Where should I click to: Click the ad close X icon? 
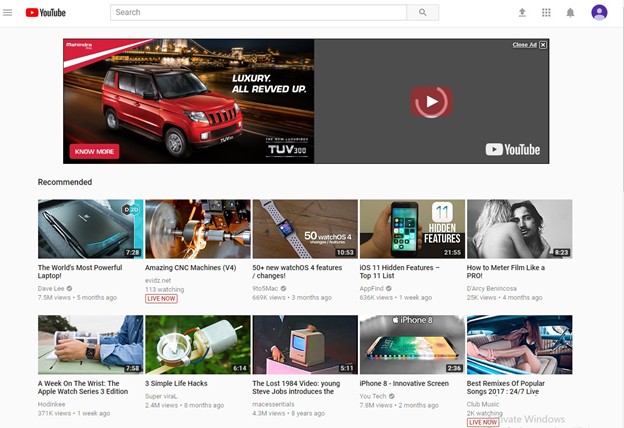(x=543, y=45)
